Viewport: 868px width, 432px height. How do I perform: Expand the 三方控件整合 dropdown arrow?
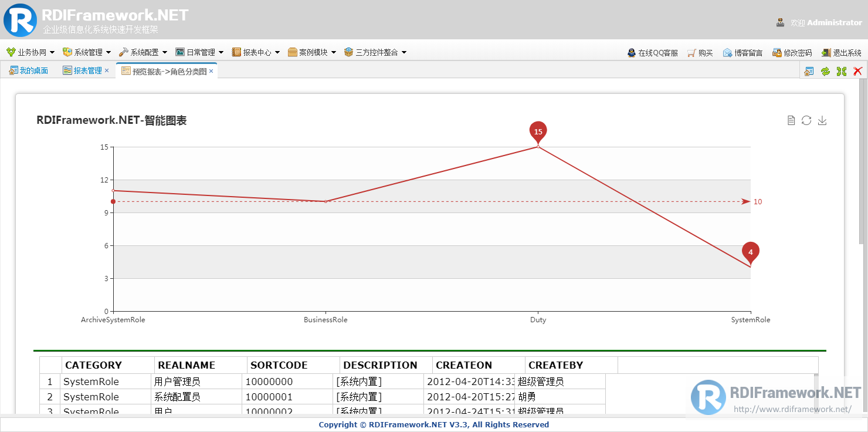pos(404,52)
